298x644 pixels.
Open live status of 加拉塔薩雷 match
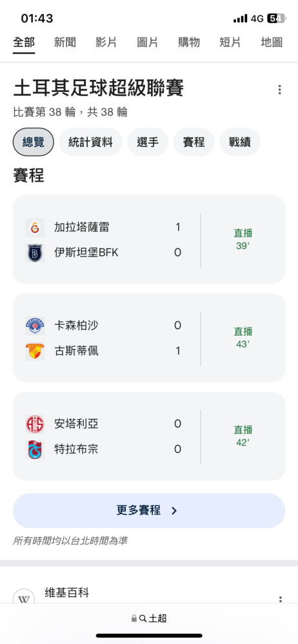click(243, 240)
